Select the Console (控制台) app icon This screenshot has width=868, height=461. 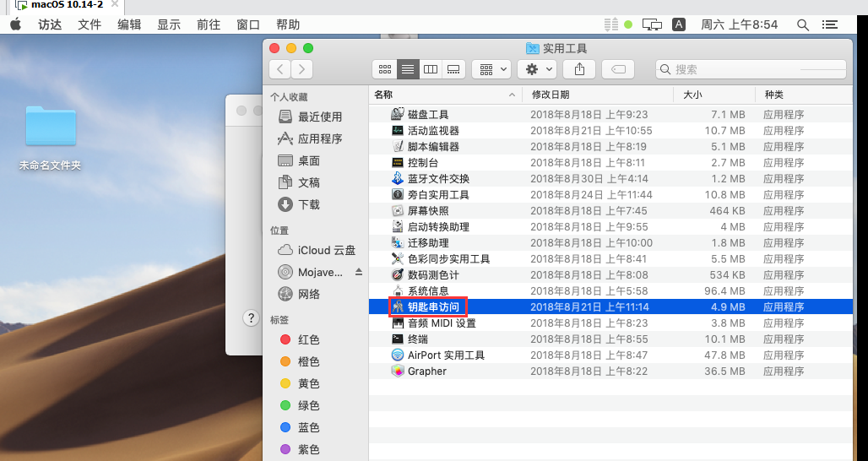398,162
